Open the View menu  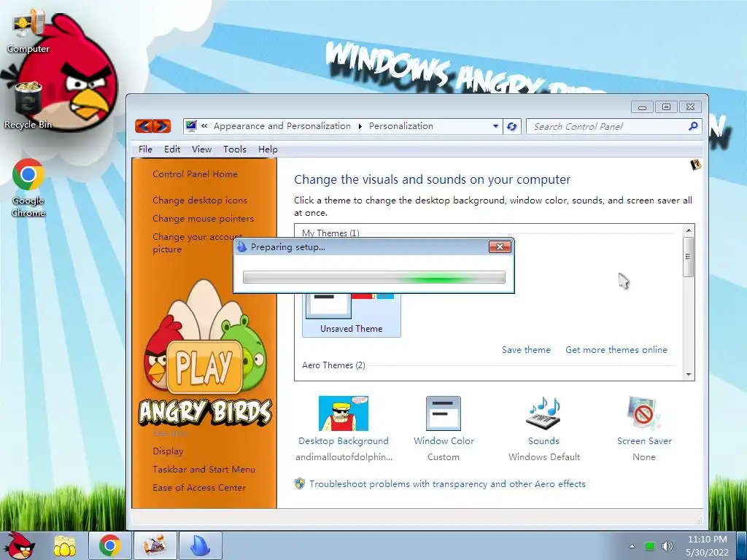(x=201, y=149)
